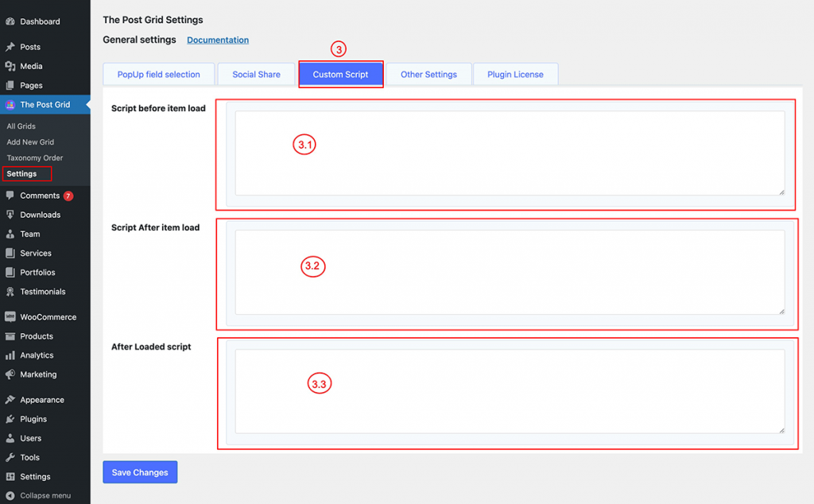Click The Post Grid plugin icon
This screenshot has width=814, height=504.
[10, 104]
